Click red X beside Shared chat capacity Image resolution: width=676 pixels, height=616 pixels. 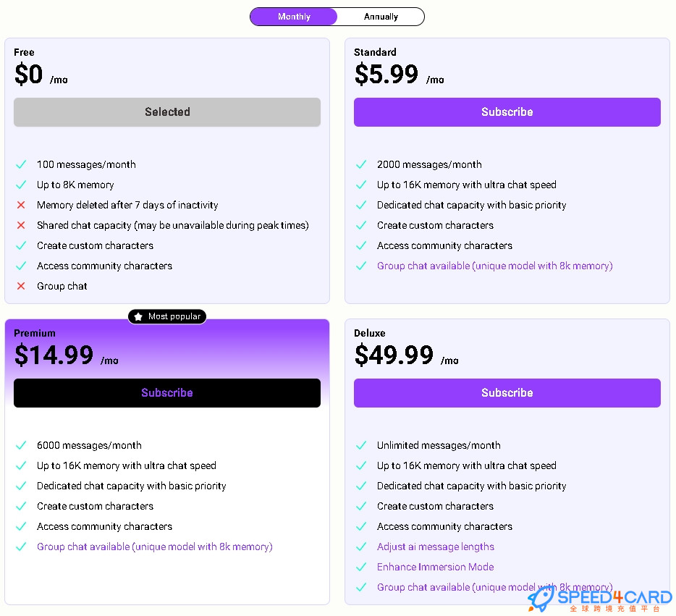coord(21,225)
